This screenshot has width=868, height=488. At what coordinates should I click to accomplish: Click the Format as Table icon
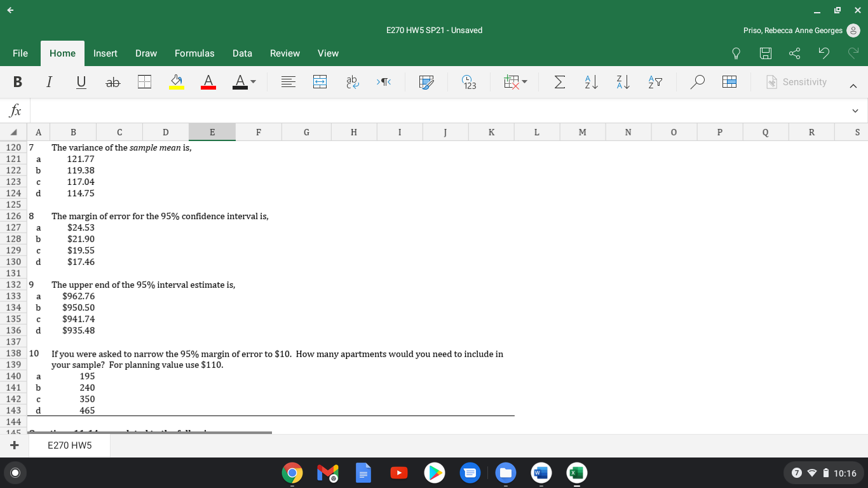click(729, 82)
